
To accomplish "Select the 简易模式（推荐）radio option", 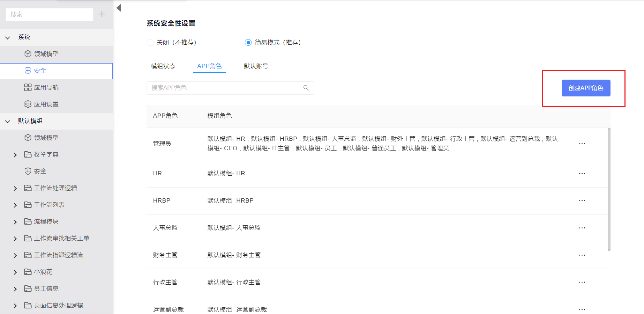I will (x=248, y=43).
